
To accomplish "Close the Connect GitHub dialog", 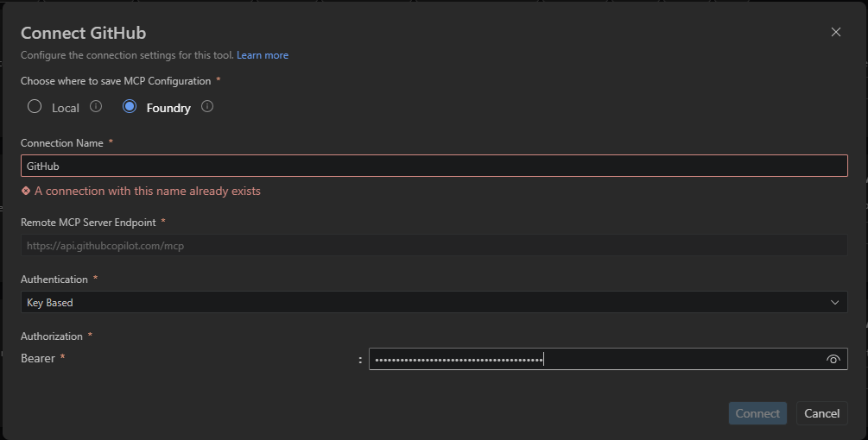I will tap(835, 32).
